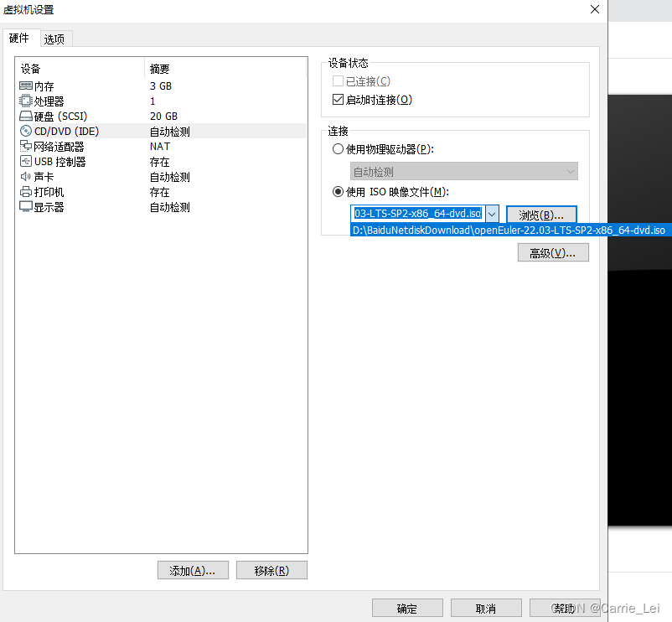
Task: Select the 硬盘 (SCSI) row label
Action: [x=60, y=117]
